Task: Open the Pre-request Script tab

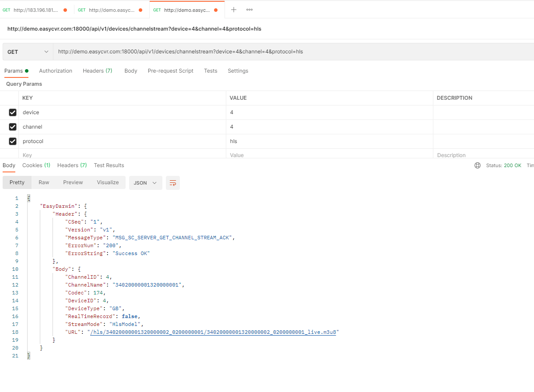Action: [170, 71]
